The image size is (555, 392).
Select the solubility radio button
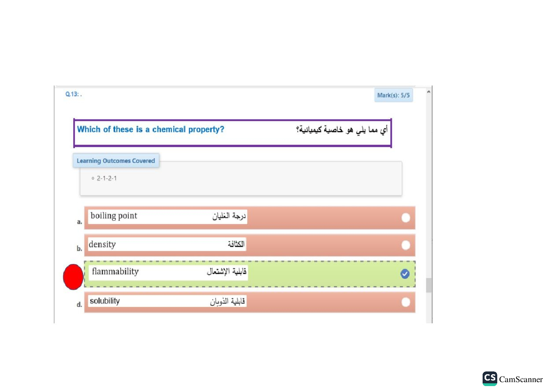pos(405,302)
